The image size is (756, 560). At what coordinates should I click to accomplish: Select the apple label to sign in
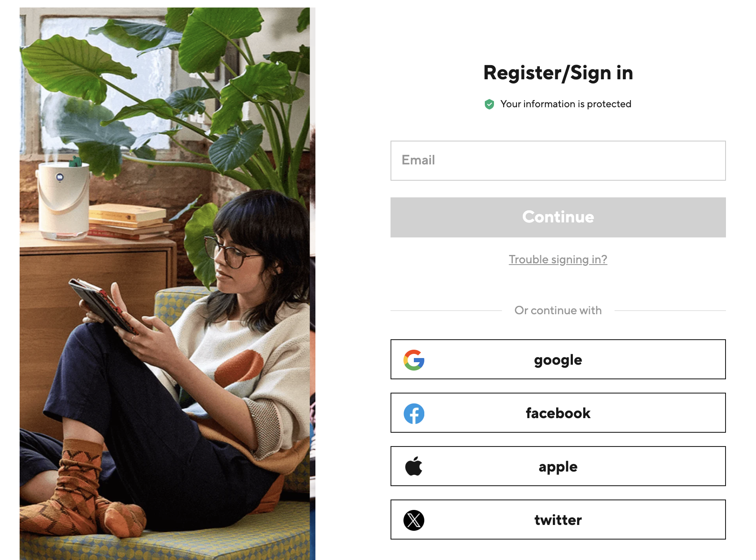558,467
